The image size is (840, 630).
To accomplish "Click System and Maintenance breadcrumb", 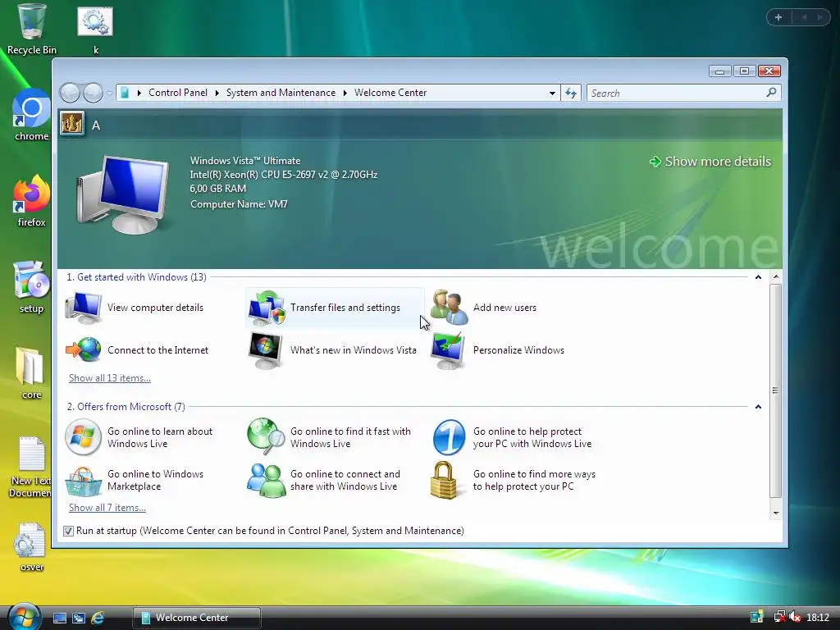I will (x=281, y=93).
